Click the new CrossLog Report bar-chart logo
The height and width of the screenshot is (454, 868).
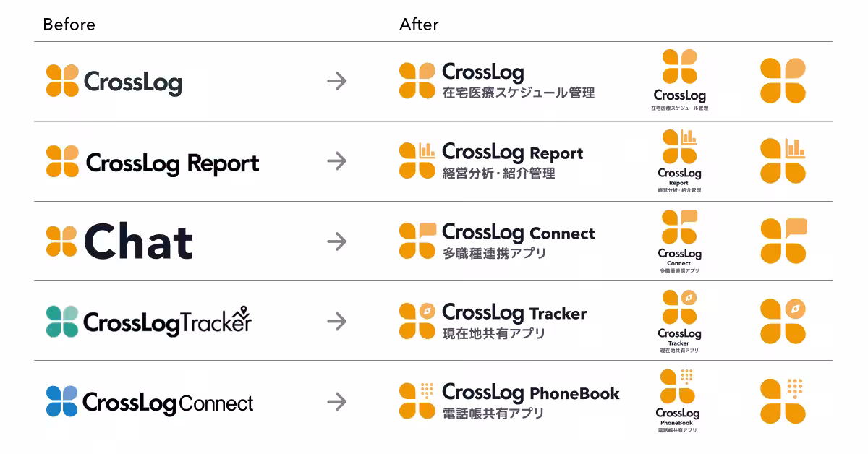tap(417, 160)
